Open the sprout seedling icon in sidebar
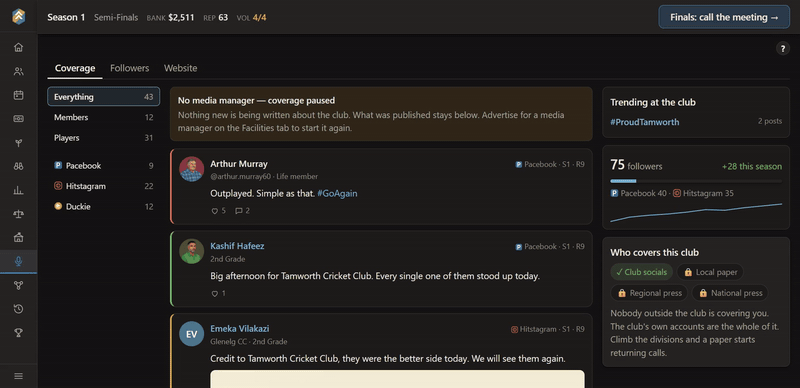Image resolution: width=800 pixels, height=388 pixels. click(18, 143)
